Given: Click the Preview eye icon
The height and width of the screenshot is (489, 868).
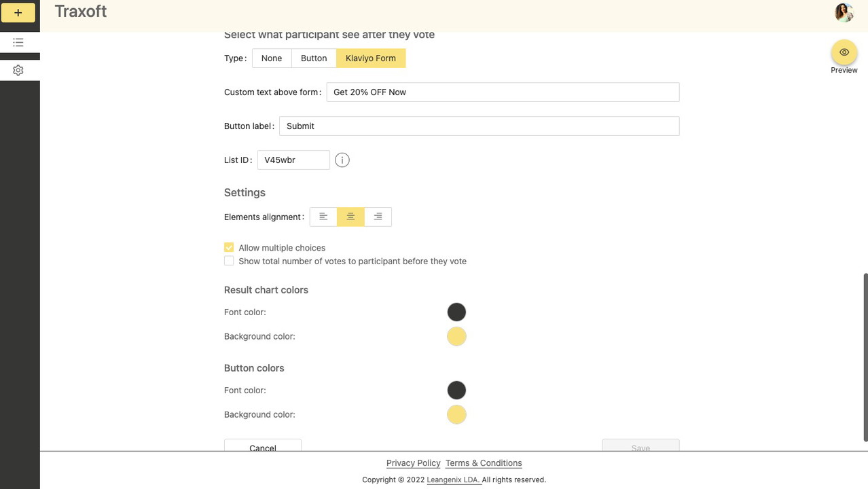Looking at the screenshot, I should (844, 52).
